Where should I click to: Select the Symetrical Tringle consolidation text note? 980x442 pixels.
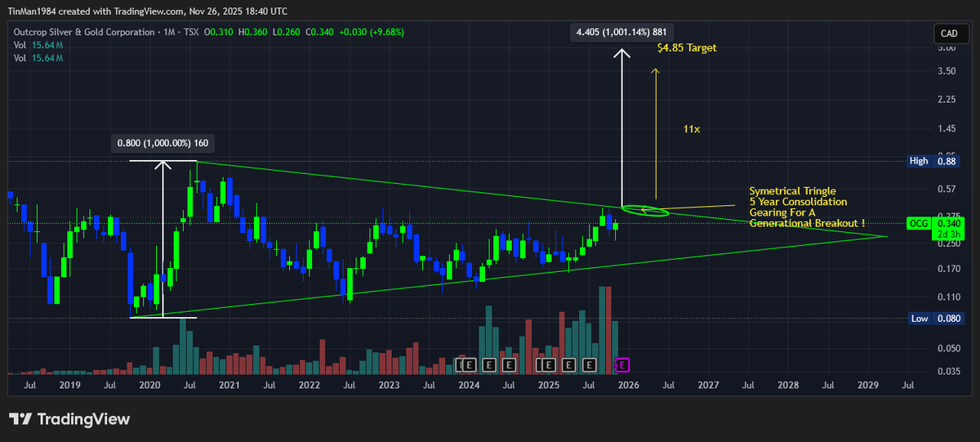[x=807, y=207]
